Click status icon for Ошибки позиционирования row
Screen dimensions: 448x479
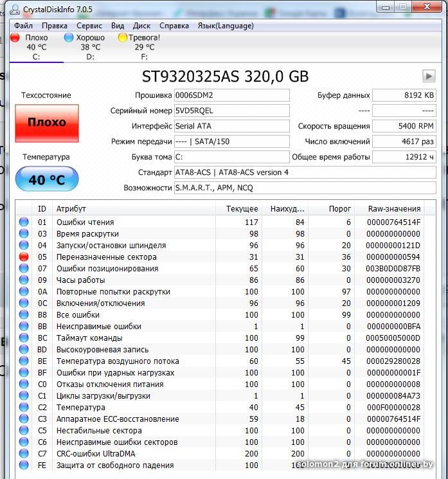tap(24, 268)
